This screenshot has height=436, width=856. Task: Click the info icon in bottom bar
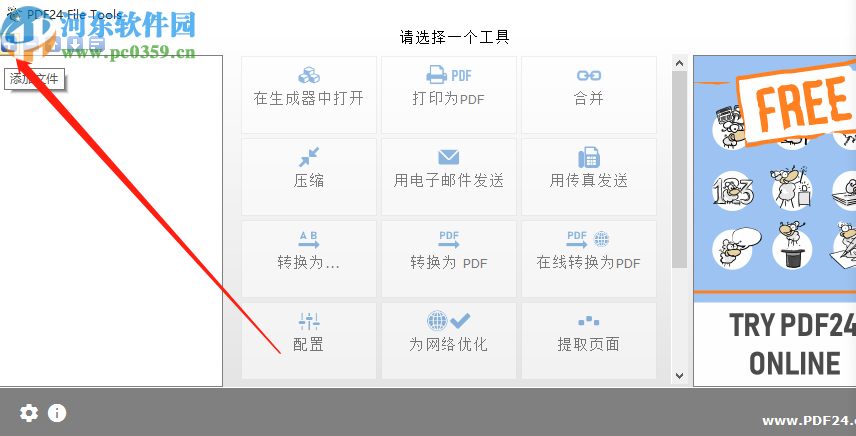[x=57, y=413]
